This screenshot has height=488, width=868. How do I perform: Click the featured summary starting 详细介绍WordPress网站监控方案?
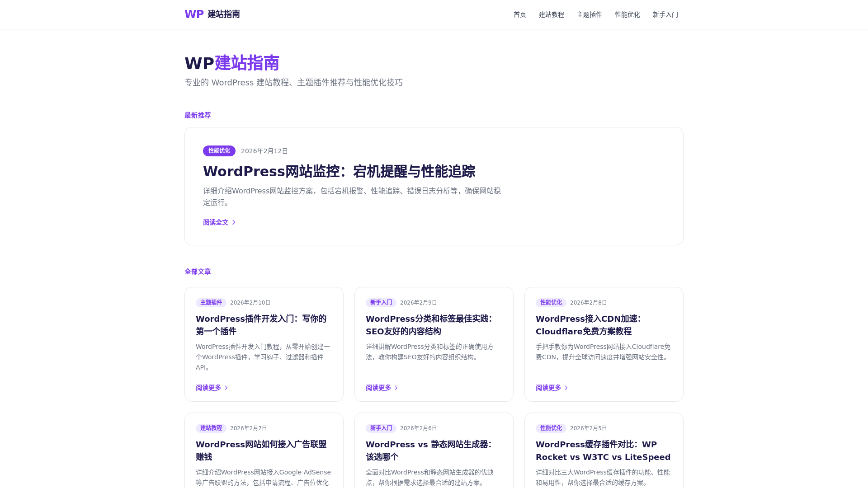(x=352, y=197)
